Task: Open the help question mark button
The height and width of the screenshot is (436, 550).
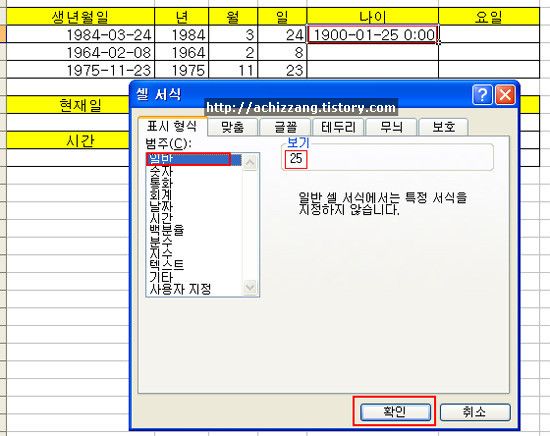Action: click(x=482, y=94)
